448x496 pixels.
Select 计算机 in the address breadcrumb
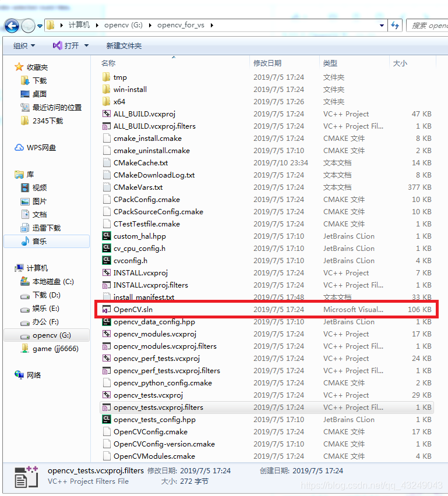tap(79, 25)
